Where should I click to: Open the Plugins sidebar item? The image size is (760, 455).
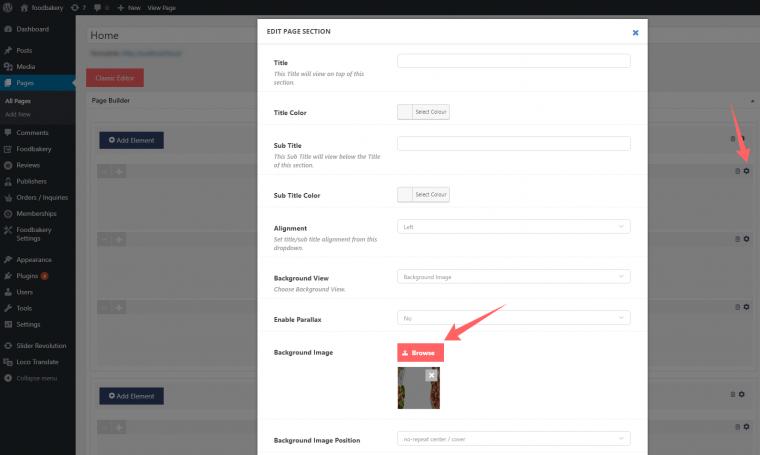point(27,276)
